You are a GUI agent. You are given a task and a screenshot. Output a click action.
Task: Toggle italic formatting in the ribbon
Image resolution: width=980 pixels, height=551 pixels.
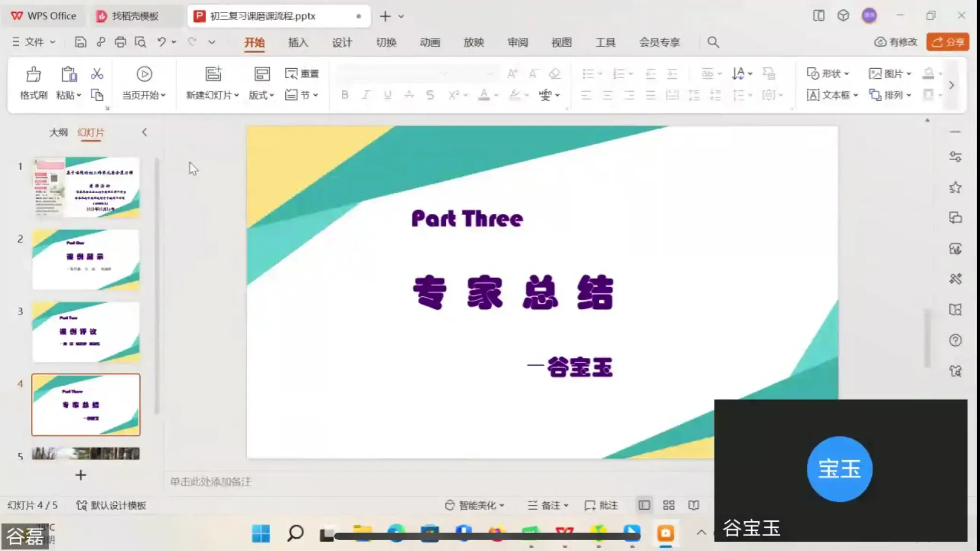point(365,95)
